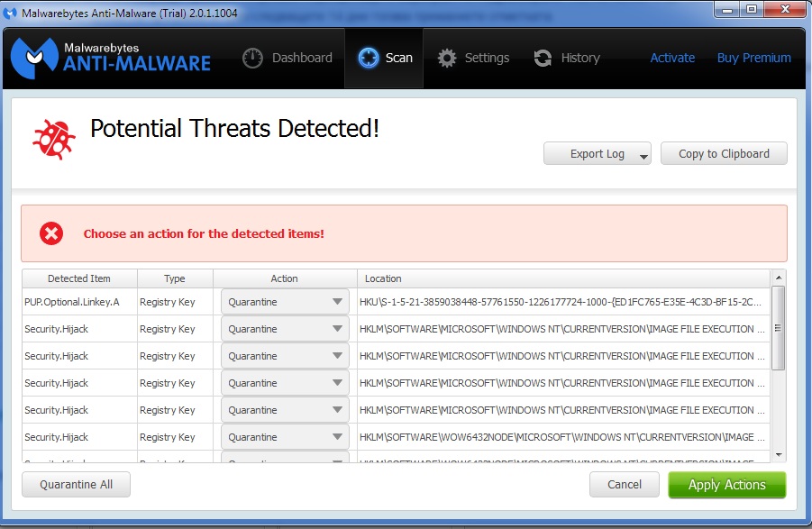The image size is (812, 529).
Task: Click the green Apply Actions button
Action: tap(726, 485)
